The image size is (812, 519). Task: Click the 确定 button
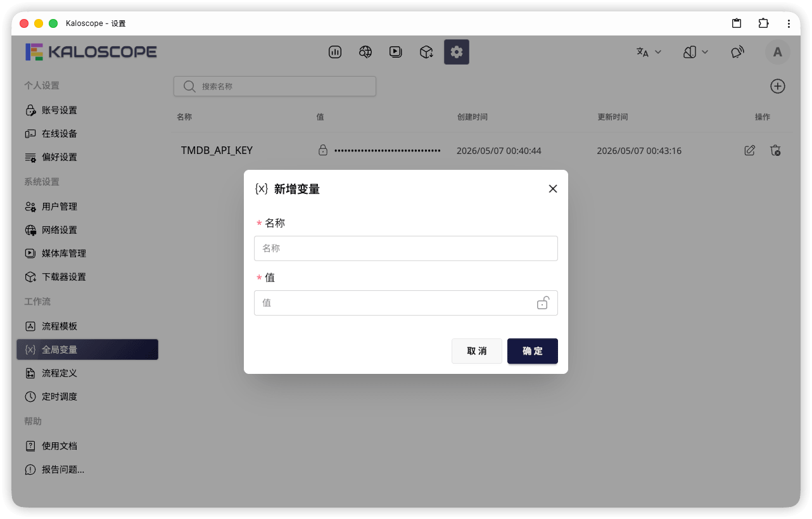(x=533, y=351)
